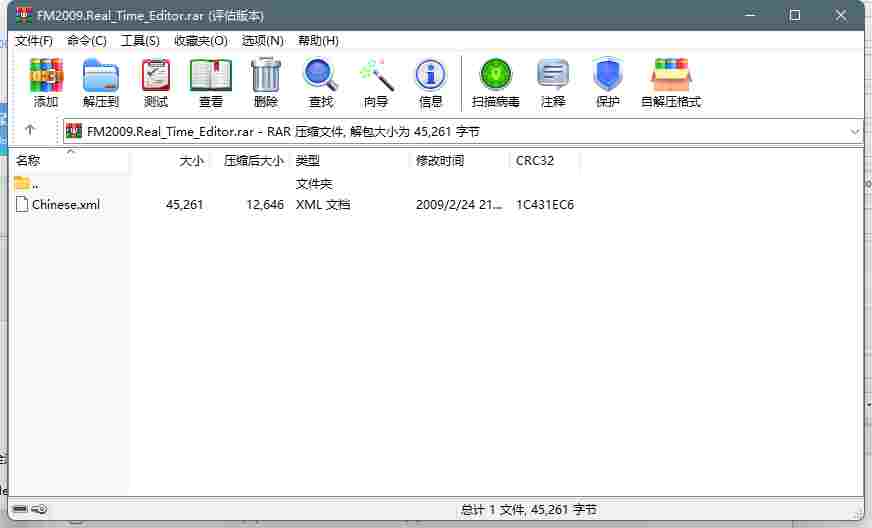Launch the Wizard (向导) wand icon
872x528 pixels.
click(376, 75)
